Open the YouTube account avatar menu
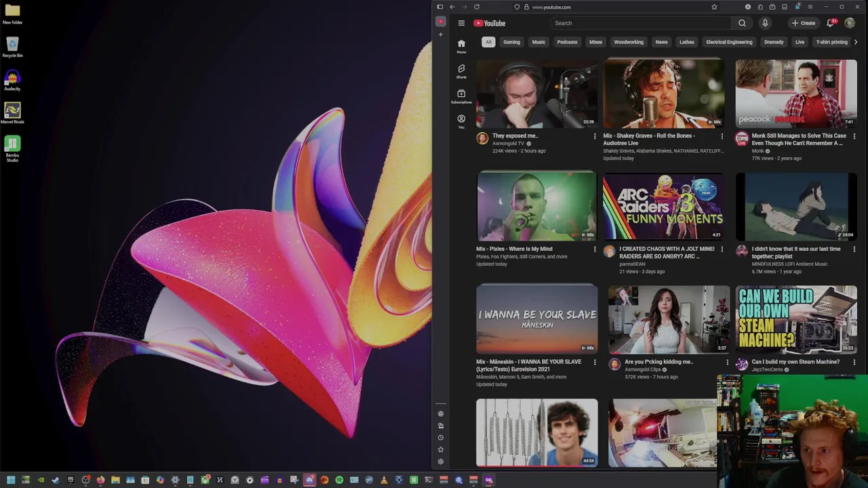This screenshot has height=488, width=868. [850, 23]
